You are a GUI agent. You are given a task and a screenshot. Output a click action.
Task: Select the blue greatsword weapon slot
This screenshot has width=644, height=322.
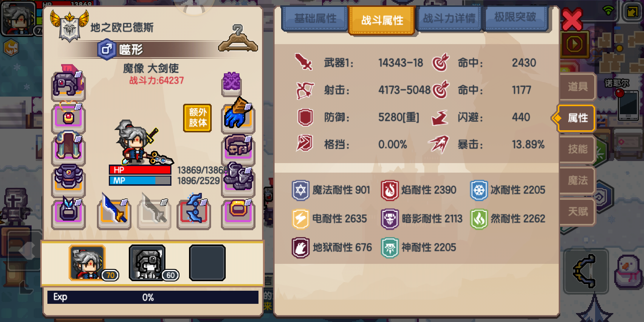pos(114,212)
